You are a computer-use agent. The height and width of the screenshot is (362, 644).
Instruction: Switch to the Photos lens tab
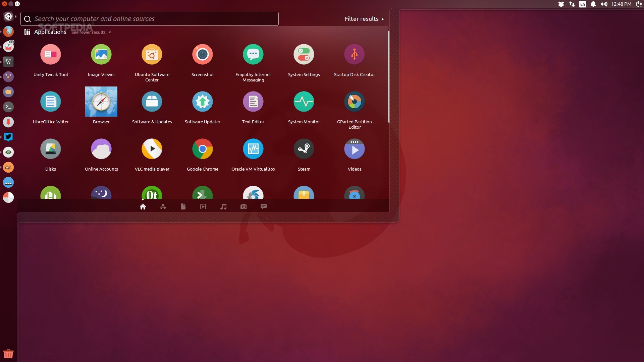244,207
